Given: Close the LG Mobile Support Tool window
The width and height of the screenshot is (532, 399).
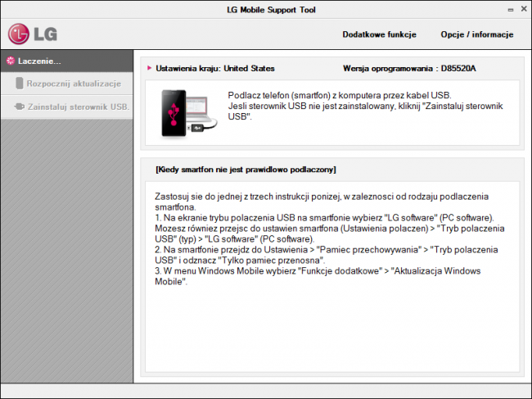Looking at the screenshot, I should pos(524,9).
